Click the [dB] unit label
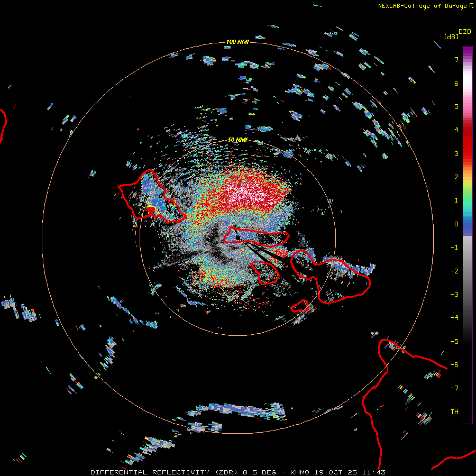476x476 pixels. pos(452,37)
